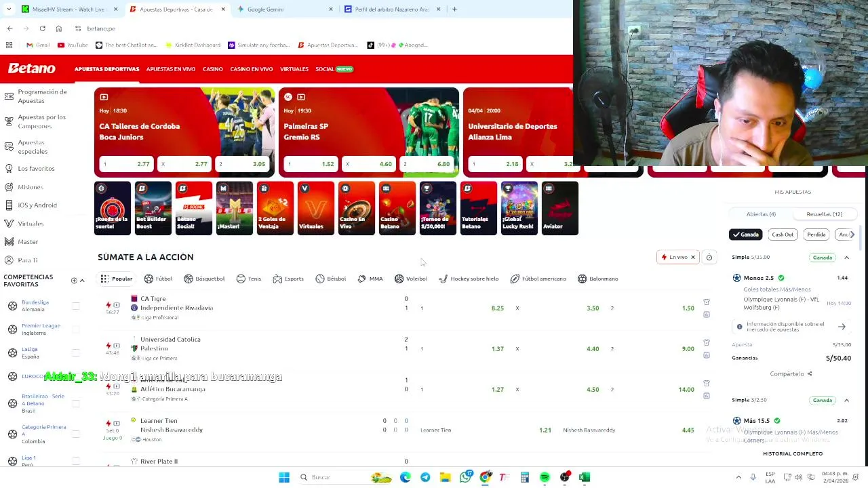Click the upcoming events clock icon
Viewport: 868px width, 488px height.
pyautogui.click(x=709, y=257)
